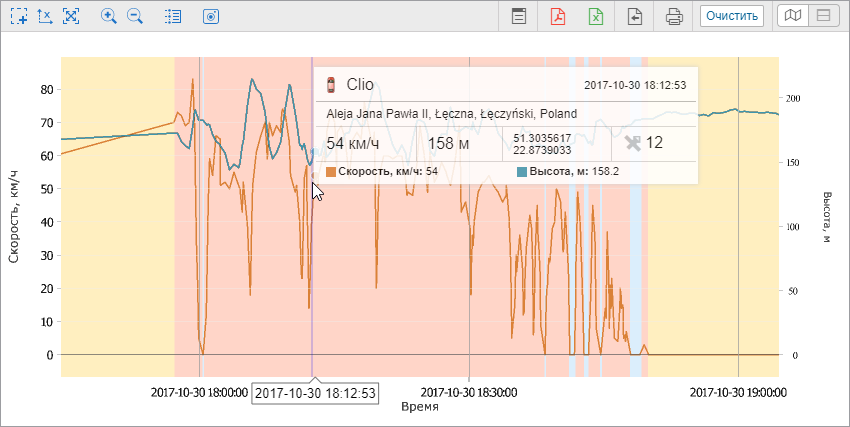850x427 pixels.
Task: Fit the chart to full extent
Action: pyautogui.click(x=70, y=16)
